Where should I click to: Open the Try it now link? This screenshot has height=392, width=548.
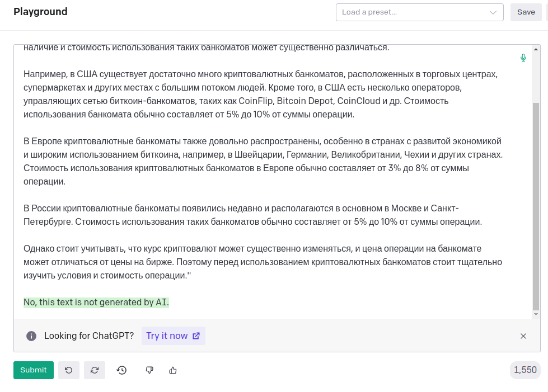(x=173, y=336)
